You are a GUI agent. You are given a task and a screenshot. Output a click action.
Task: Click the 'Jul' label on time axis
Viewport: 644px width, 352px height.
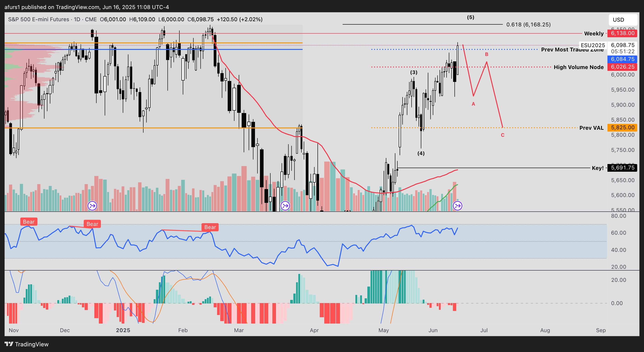click(x=484, y=330)
